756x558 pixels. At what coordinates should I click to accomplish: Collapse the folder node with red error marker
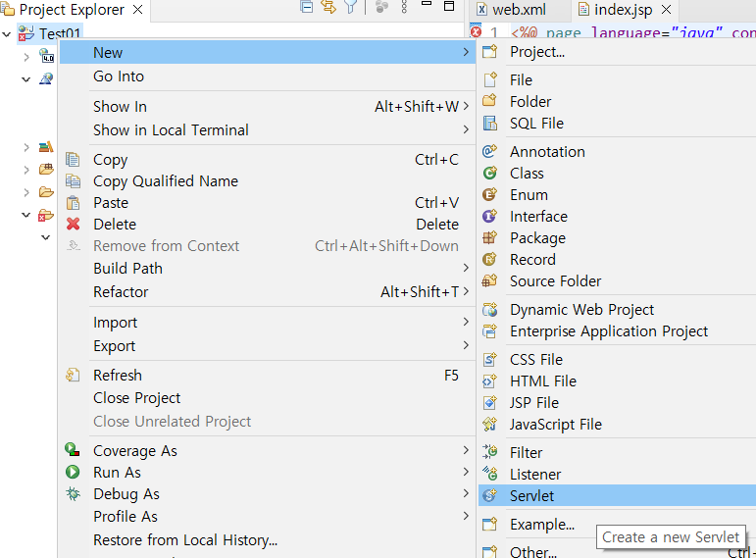click(26, 215)
